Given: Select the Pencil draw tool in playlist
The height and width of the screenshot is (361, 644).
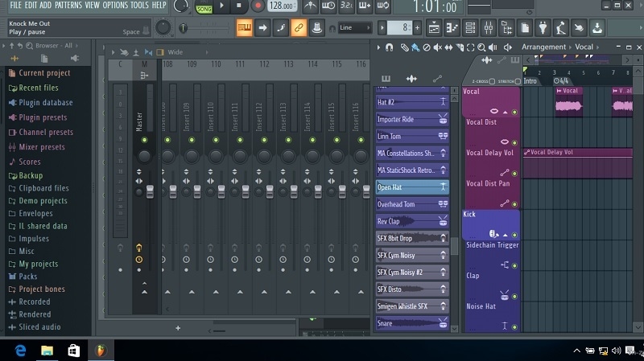Looking at the screenshot, I should [404, 47].
